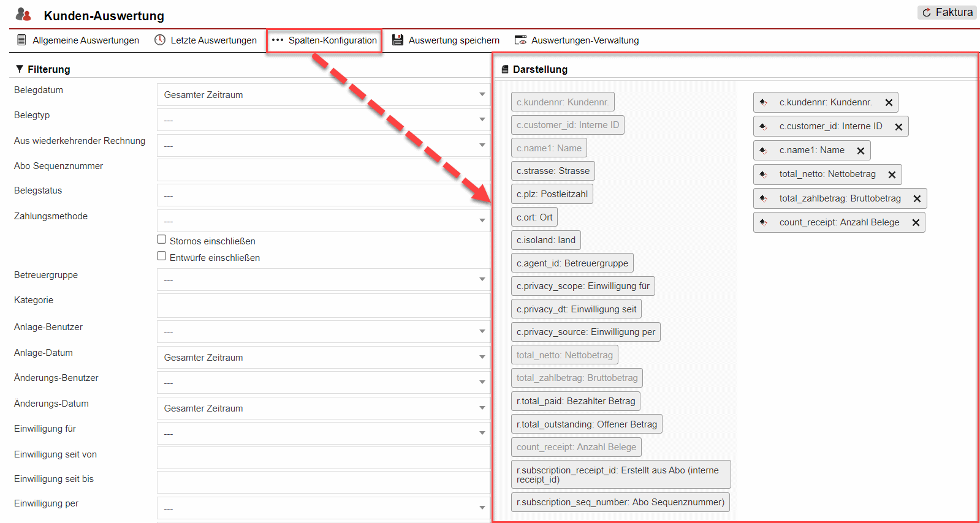Viewport: 980px width, 523px height.
Task: Add c.agent_id: Betreuergruppe column
Action: (x=572, y=263)
